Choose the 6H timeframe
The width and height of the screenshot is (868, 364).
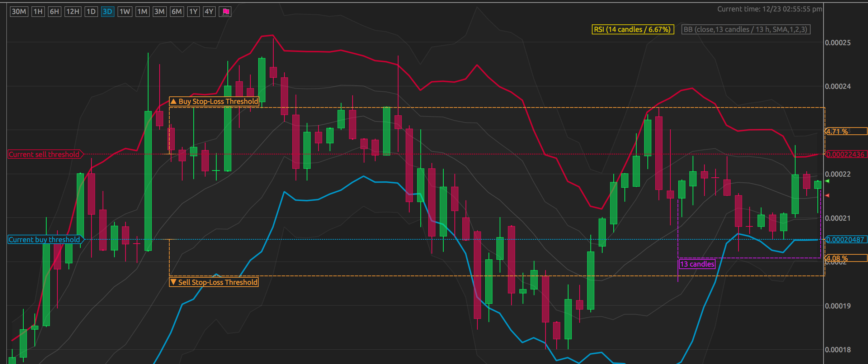tap(55, 11)
